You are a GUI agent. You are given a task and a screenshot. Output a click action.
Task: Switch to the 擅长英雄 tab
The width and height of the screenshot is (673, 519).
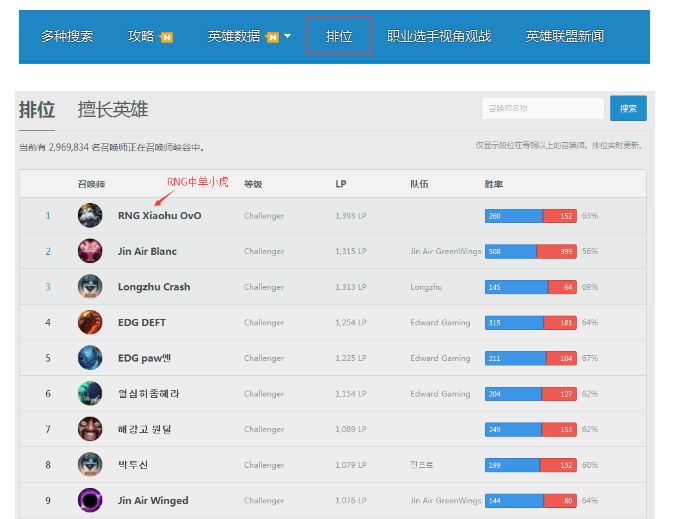(x=113, y=110)
